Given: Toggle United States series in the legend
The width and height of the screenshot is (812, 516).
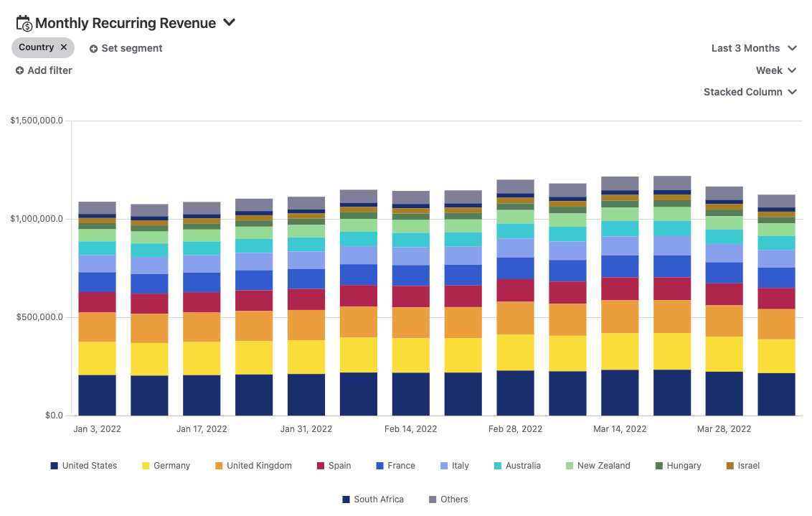Looking at the screenshot, I should click(x=84, y=466).
